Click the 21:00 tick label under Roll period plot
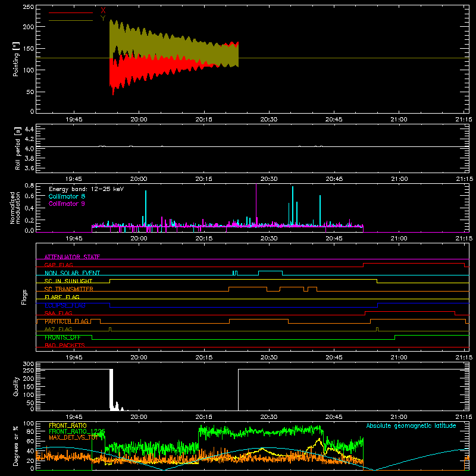476x476 pixels. click(x=399, y=179)
